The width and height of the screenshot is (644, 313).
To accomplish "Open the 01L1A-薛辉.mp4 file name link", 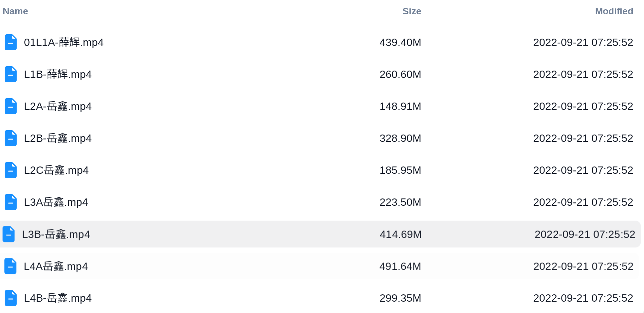I will 64,43.
